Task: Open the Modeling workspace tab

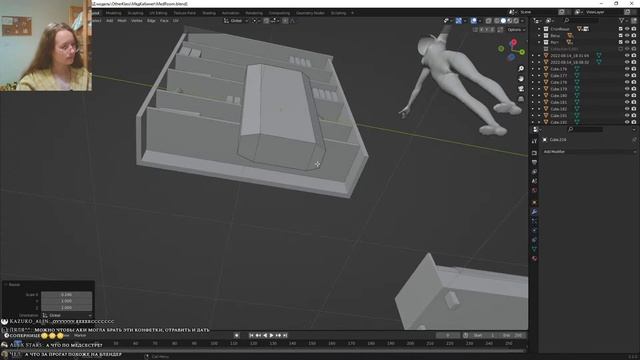Action: tap(113, 13)
